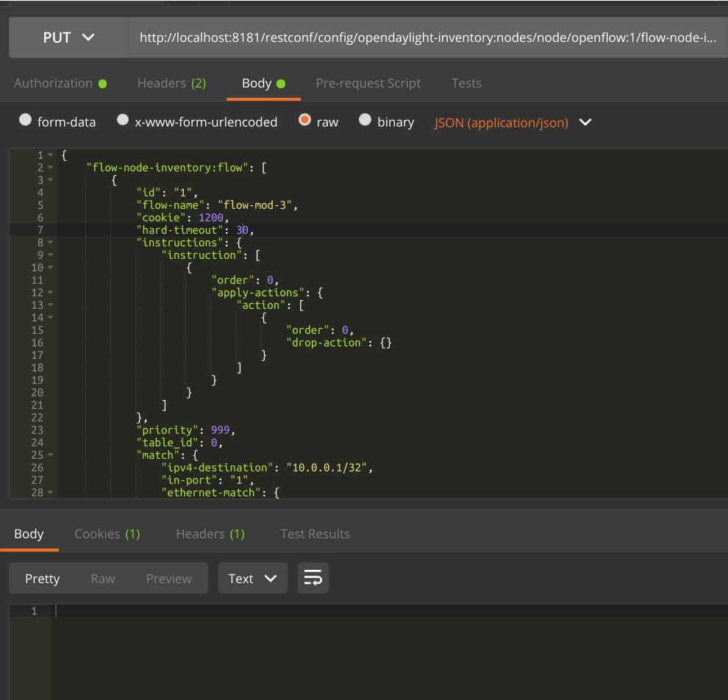Switch to the Authorization tab
This screenshot has height=700, width=728.
60,84
